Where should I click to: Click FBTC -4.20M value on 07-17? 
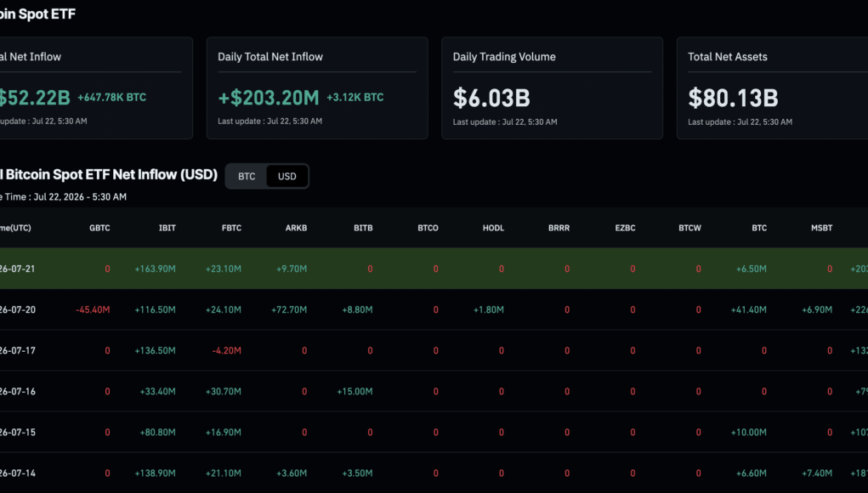click(226, 351)
